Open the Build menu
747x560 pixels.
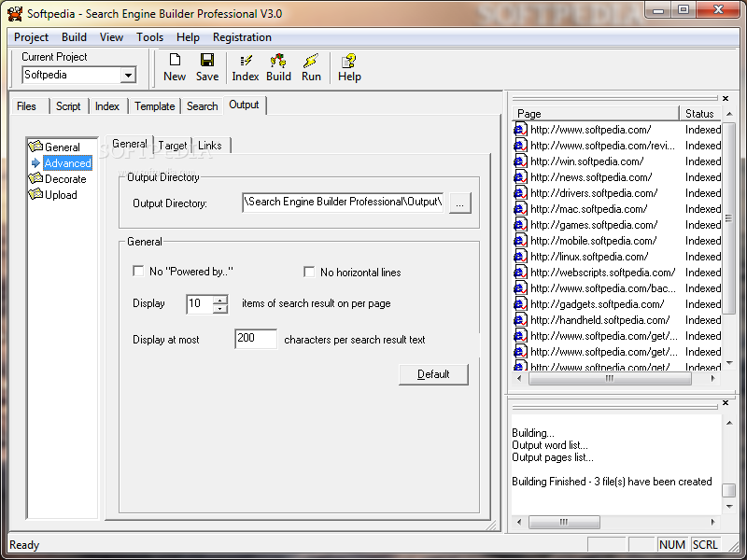click(74, 37)
